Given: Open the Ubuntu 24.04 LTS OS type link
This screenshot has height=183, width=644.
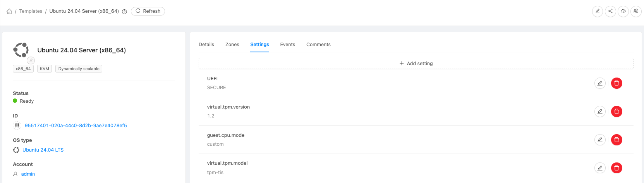Looking at the screenshot, I should (43, 150).
